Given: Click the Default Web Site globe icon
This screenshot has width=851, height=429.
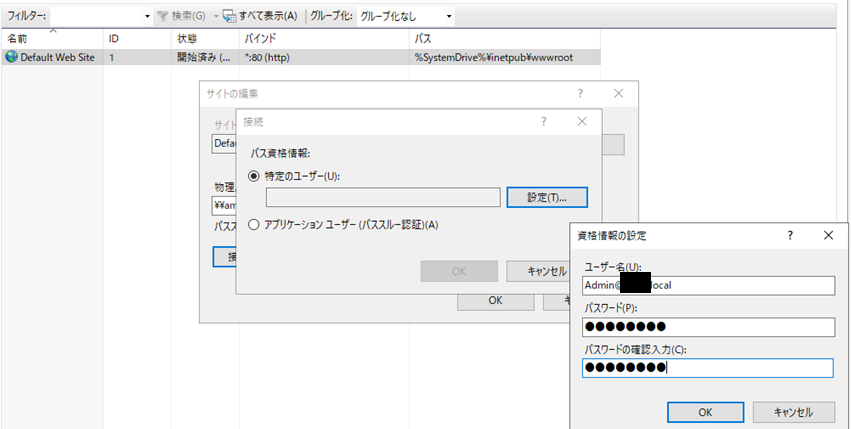Looking at the screenshot, I should (11, 56).
